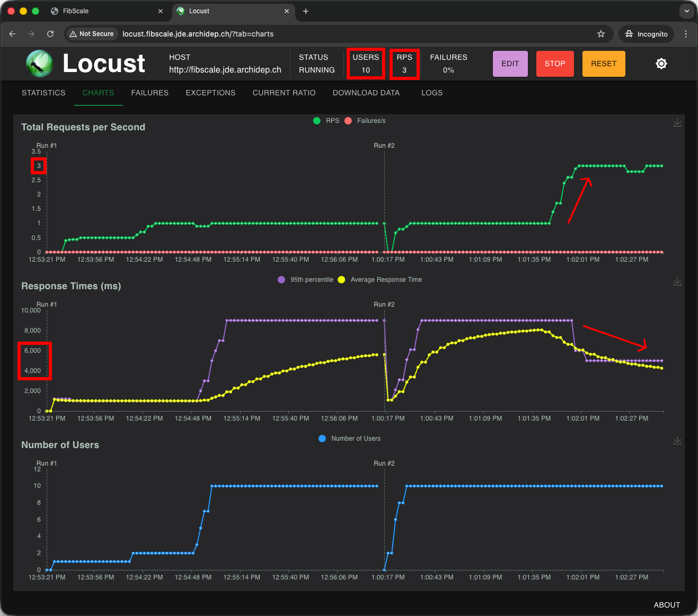698x616 pixels.
Task: Click the ABOUT link
Action: (x=667, y=605)
